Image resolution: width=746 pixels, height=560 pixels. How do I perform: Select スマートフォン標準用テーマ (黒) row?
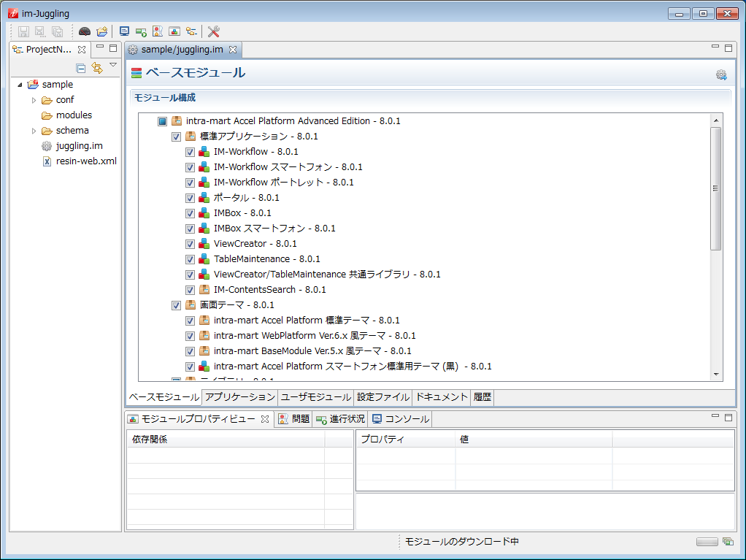353,367
